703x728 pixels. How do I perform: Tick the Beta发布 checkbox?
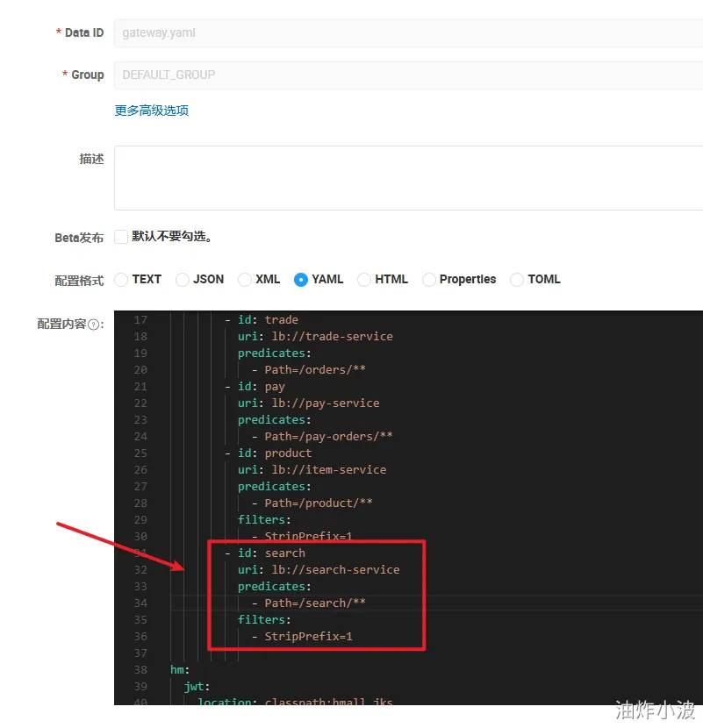121,237
